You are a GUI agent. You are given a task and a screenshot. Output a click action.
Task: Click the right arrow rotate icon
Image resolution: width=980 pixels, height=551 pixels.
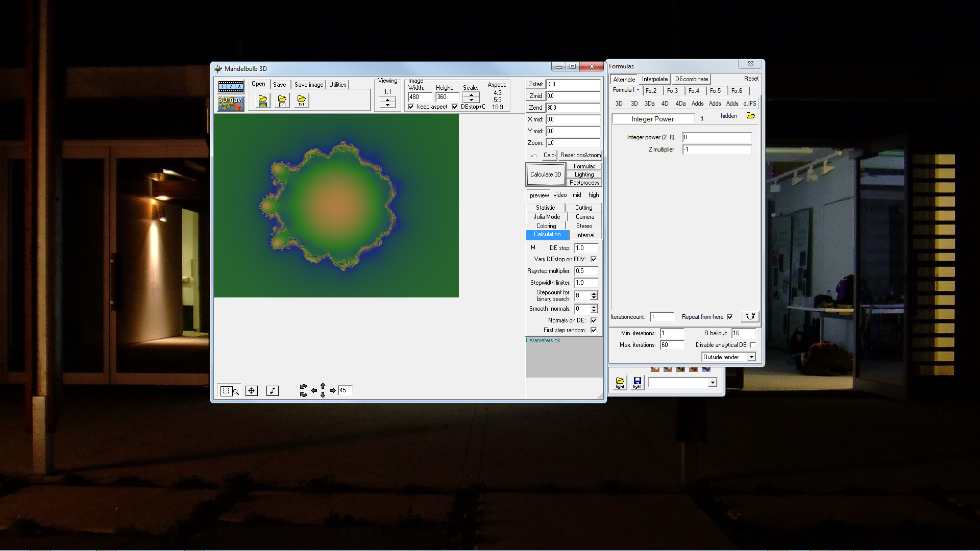(x=333, y=391)
